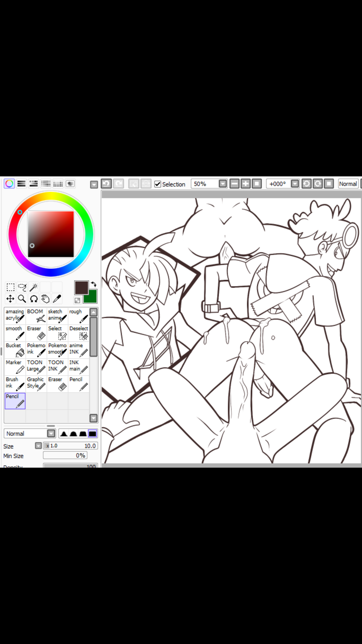362x644 pixels.
Task: Open the 50% zoom level dropdown
Action: [223, 184]
